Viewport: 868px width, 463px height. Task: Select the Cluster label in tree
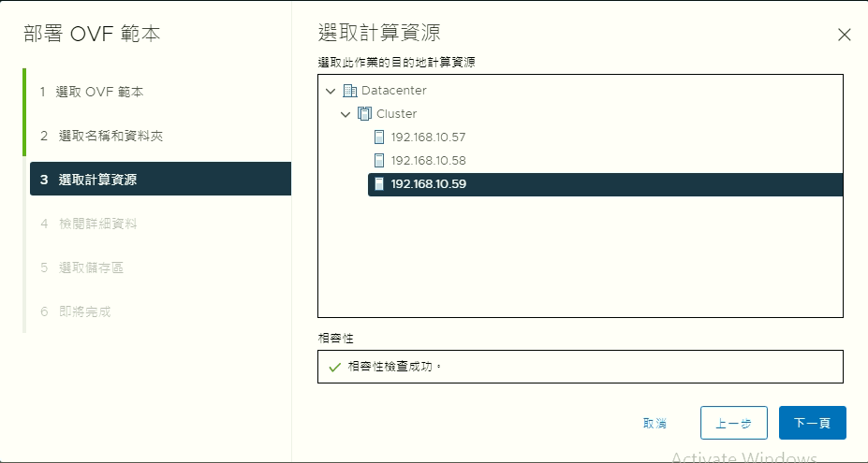tap(396, 114)
